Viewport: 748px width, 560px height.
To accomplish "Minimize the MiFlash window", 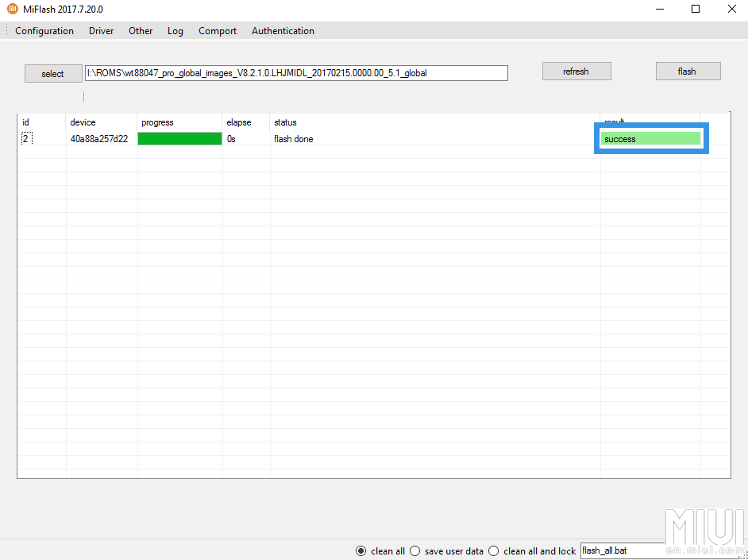I will pyautogui.click(x=660, y=9).
